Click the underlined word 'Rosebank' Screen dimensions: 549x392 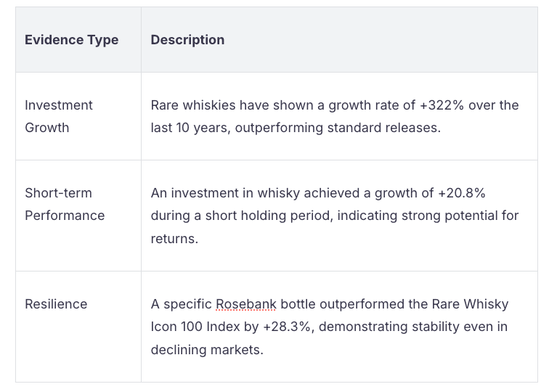[x=246, y=304]
